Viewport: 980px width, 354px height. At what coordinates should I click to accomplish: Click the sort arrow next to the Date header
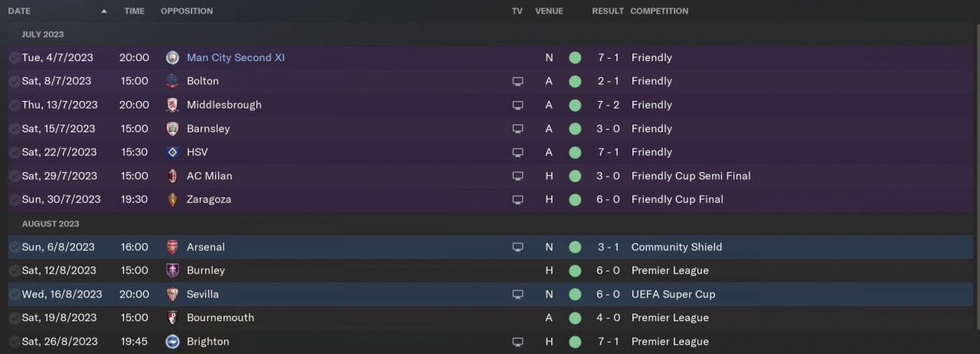click(x=103, y=11)
